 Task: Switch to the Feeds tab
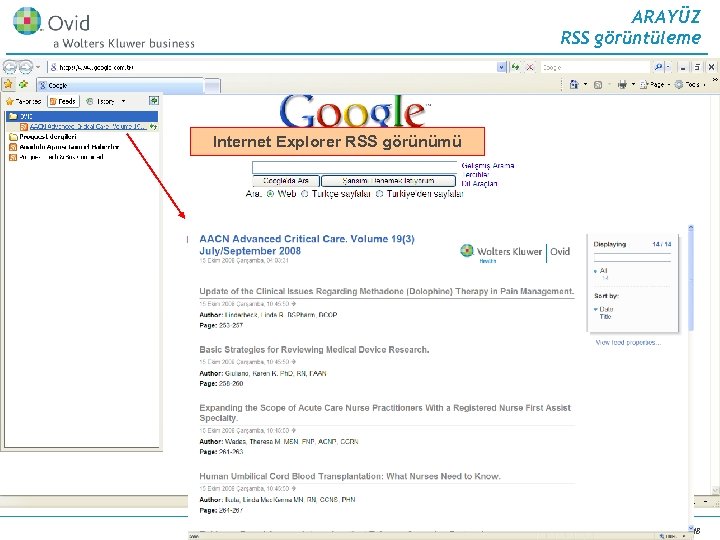(x=63, y=101)
